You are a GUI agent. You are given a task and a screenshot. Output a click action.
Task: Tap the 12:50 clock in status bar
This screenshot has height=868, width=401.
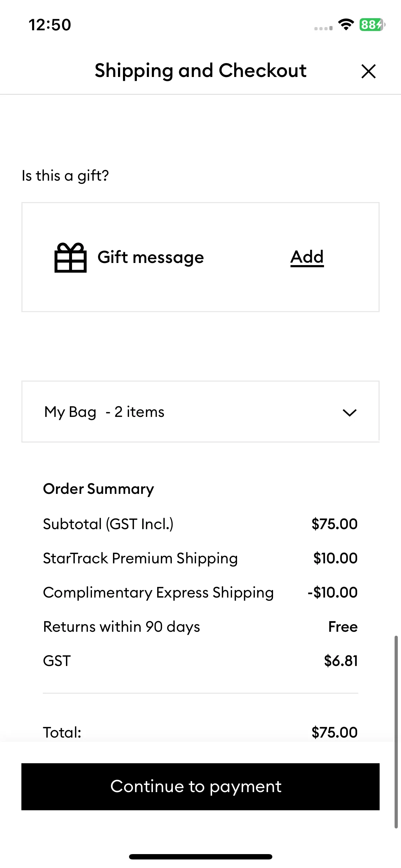pyautogui.click(x=50, y=25)
